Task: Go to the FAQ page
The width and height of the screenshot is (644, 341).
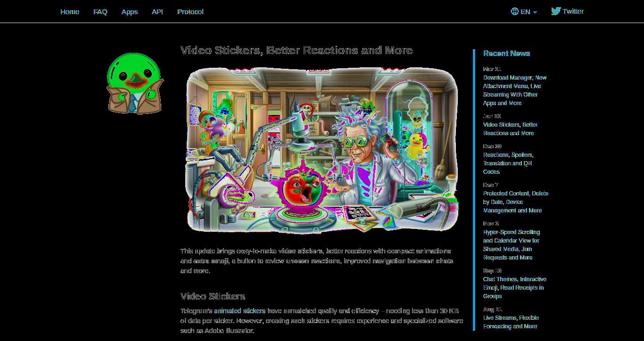Action: pyautogui.click(x=100, y=12)
